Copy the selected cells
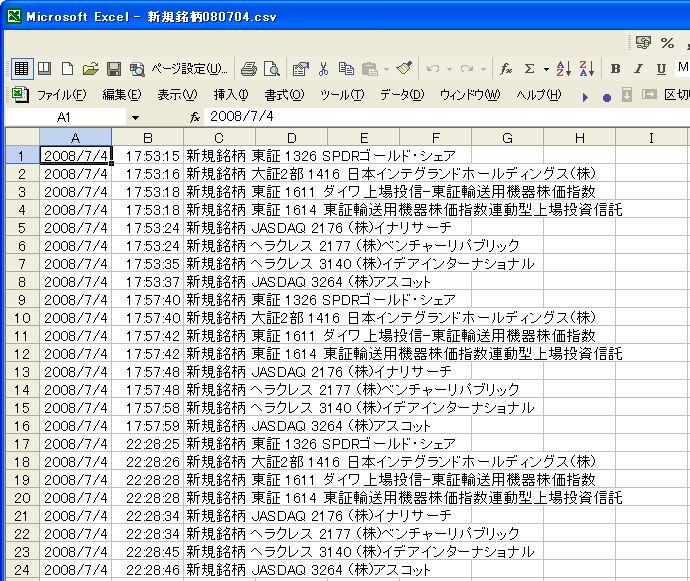Image resolution: width=690 pixels, height=581 pixels. (346, 69)
